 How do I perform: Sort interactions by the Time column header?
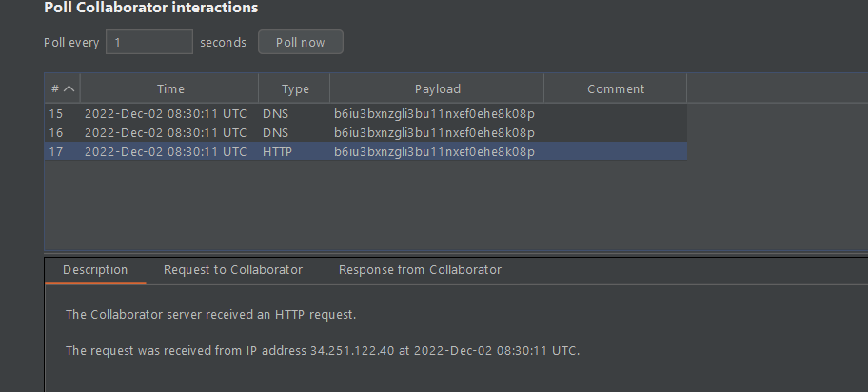point(170,88)
